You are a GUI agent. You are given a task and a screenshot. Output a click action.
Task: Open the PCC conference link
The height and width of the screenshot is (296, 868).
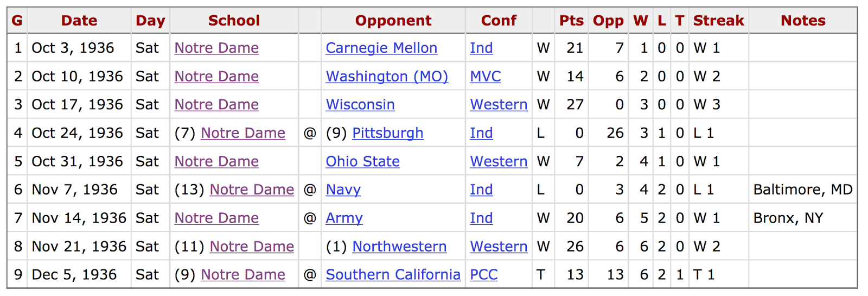[x=483, y=274]
